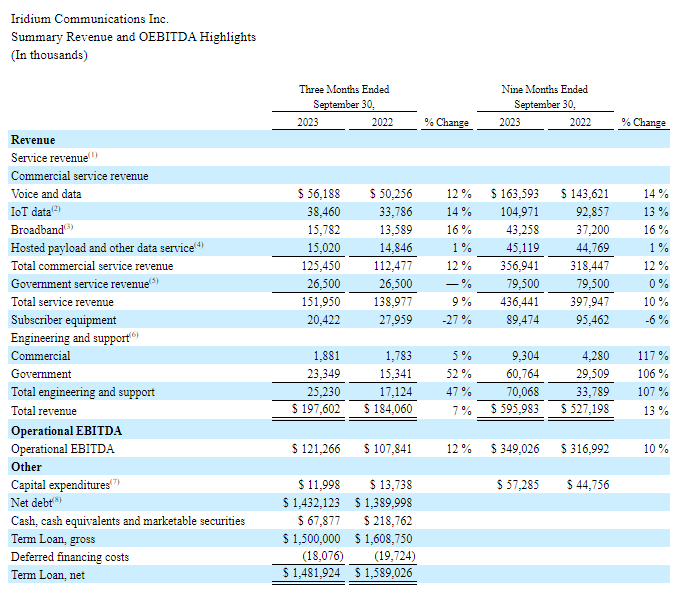
Task: Open footnote 4 on Hosted payload row
Action: pos(199,245)
